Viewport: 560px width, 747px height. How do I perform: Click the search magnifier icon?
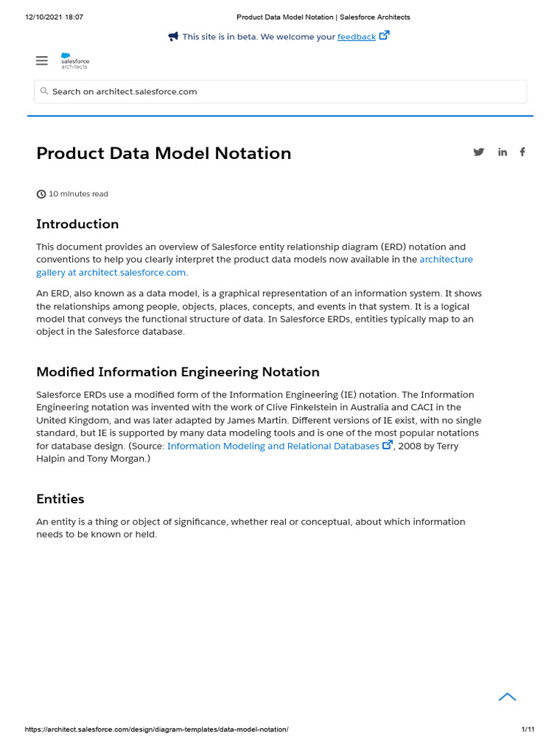(x=44, y=91)
